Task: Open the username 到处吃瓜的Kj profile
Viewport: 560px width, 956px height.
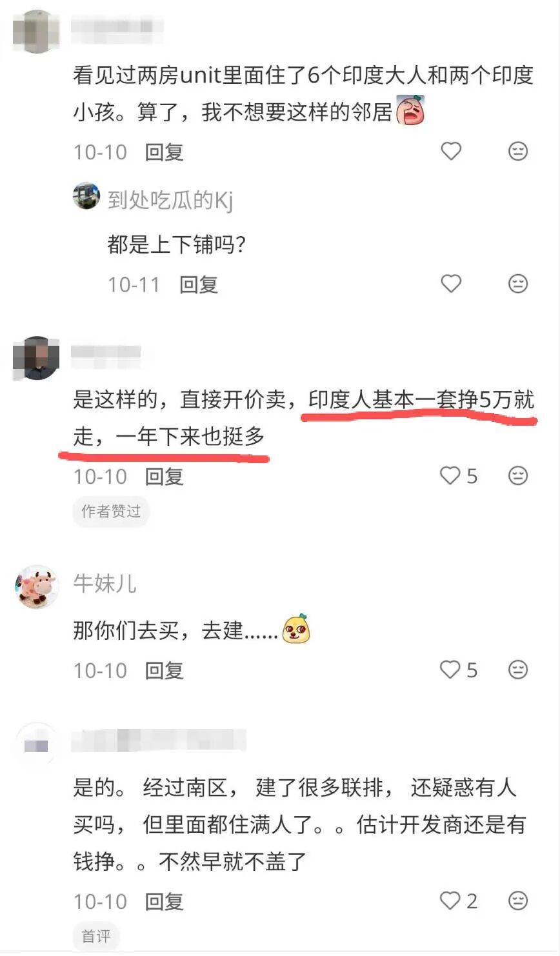Action: click(170, 200)
